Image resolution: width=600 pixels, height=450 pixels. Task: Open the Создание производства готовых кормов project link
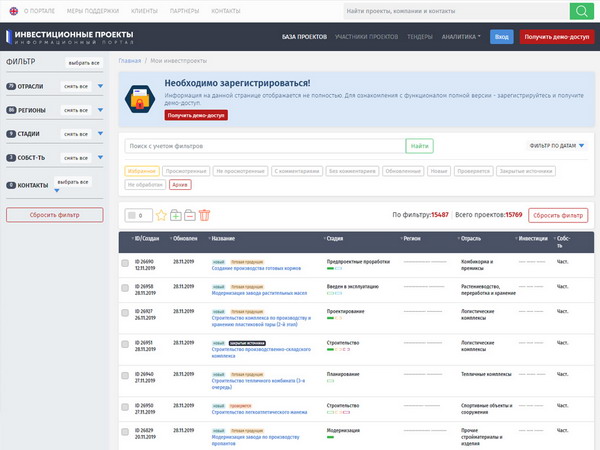(259, 266)
